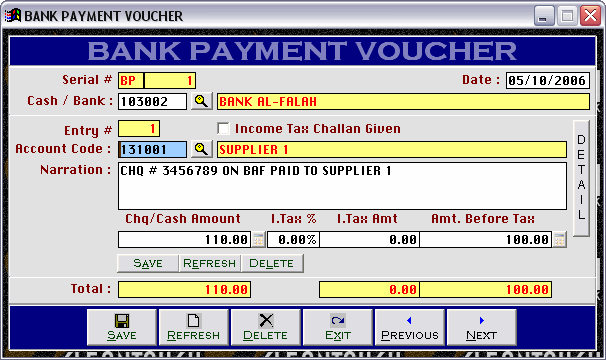The width and height of the screenshot is (606, 360).
Task: Click in the Narration text box
Action: [342, 186]
